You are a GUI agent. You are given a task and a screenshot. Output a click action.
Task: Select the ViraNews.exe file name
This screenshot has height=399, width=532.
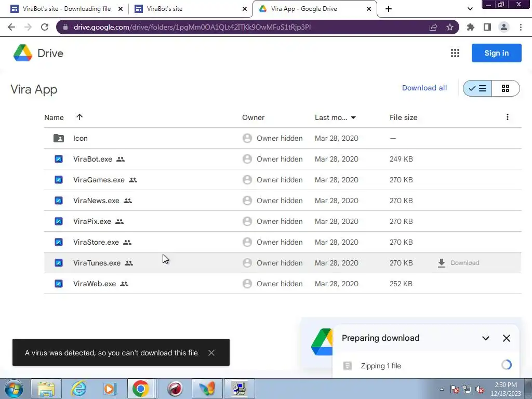[96, 201]
